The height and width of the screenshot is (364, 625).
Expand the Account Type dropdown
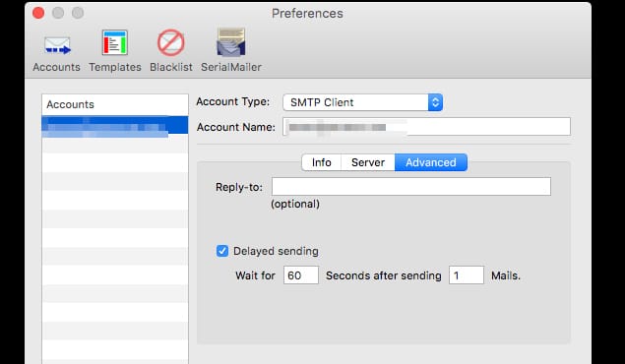tap(363, 102)
